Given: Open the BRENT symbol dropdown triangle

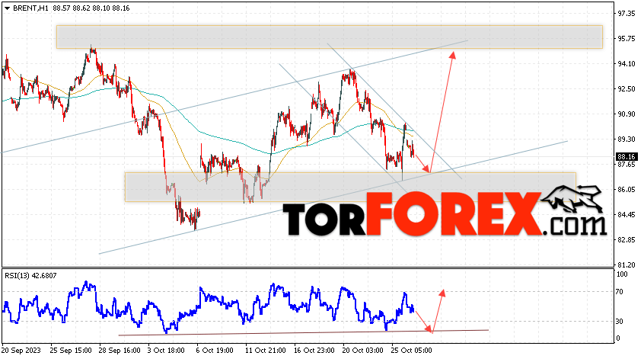Looking at the screenshot, I should (x=7, y=8).
